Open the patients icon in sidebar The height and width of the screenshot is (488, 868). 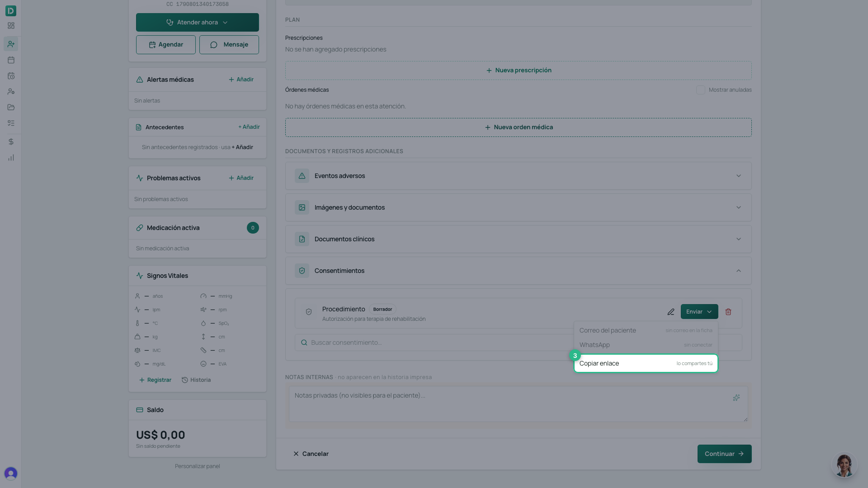11,44
